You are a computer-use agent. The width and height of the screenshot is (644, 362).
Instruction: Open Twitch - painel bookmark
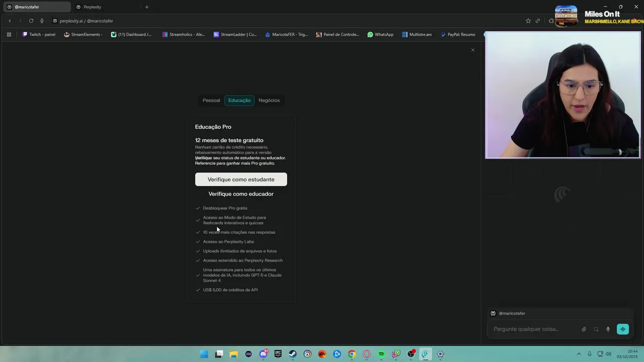[39, 35]
